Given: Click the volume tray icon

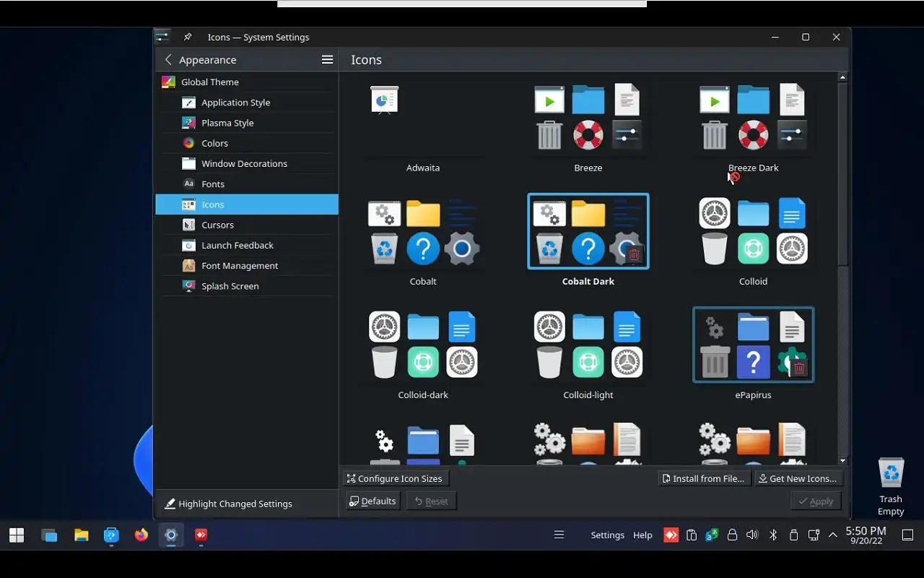Looking at the screenshot, I should tap(752, 535).
